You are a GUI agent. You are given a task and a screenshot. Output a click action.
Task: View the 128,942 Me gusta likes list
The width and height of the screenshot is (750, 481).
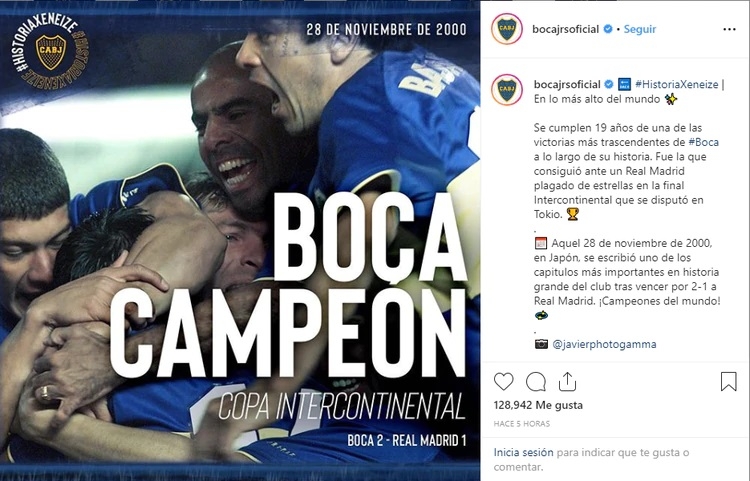(x=538, y=405)
